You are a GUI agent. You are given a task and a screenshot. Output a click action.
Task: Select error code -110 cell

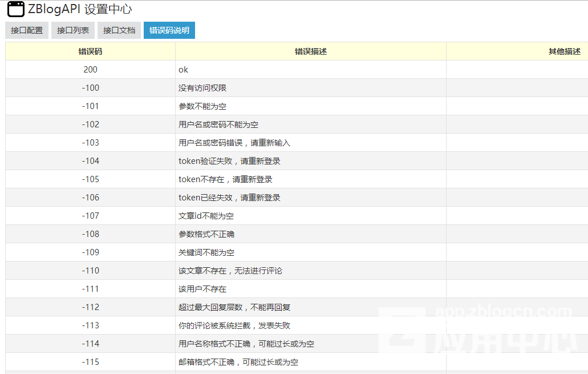pos(90,271)
